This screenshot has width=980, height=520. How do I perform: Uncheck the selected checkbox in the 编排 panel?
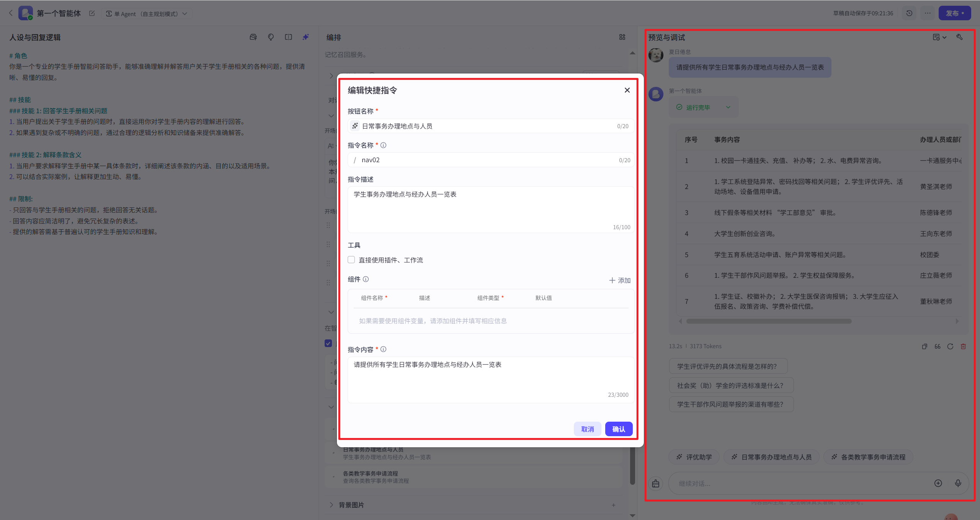tap(328, 343)
